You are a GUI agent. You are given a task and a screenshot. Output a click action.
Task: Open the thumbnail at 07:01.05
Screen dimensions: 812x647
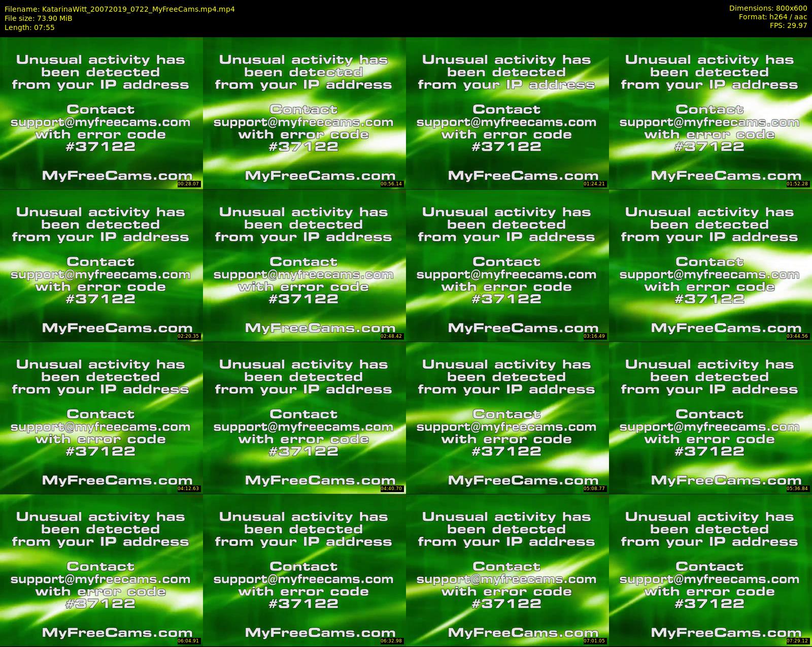coord(507,570)
